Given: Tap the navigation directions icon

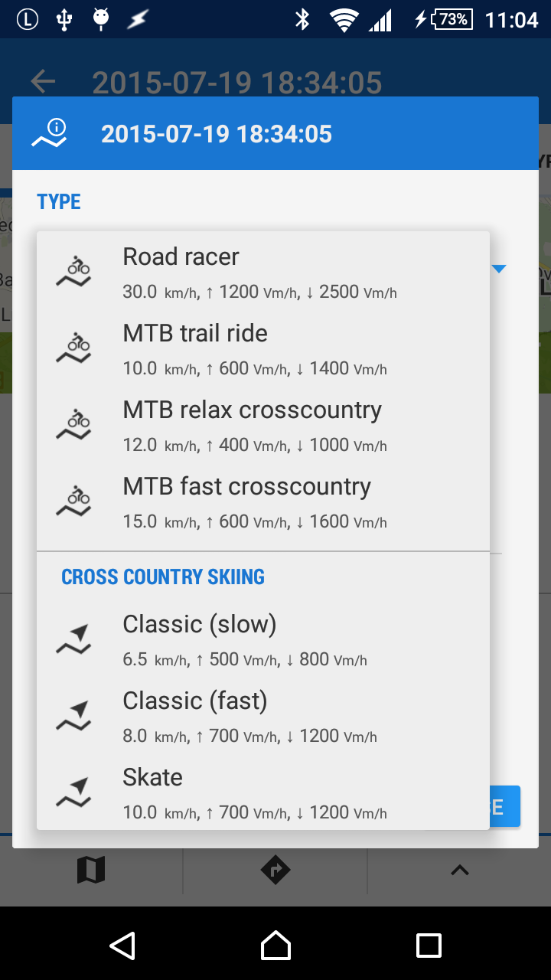Looking at the screenshot, I should 275,870.
